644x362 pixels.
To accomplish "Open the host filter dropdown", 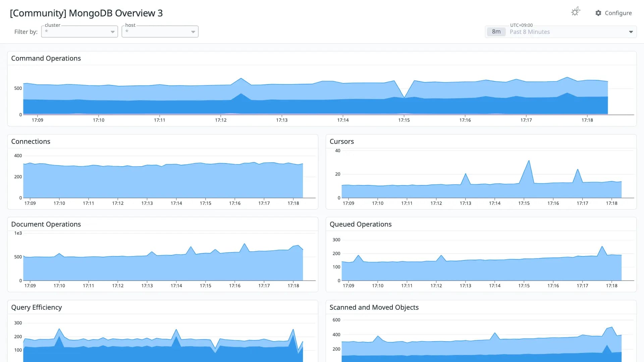I will pyautogui.click(x=160, y=32).
